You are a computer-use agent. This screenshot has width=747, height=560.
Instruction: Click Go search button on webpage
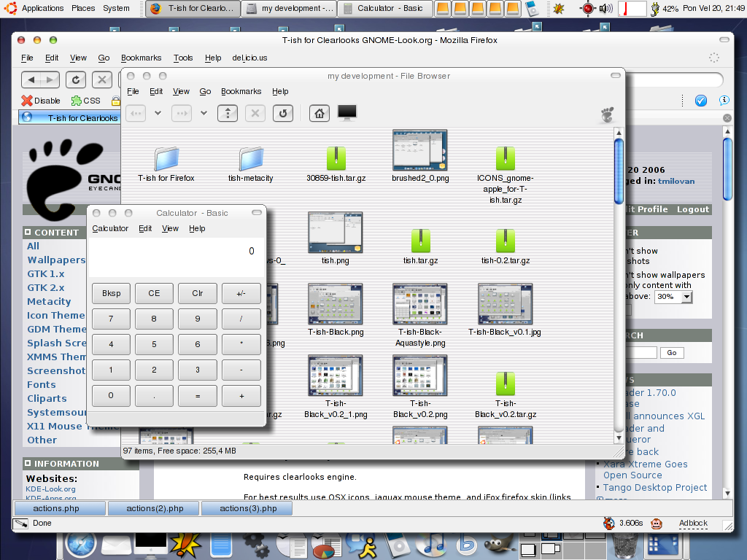coord(672,353)
